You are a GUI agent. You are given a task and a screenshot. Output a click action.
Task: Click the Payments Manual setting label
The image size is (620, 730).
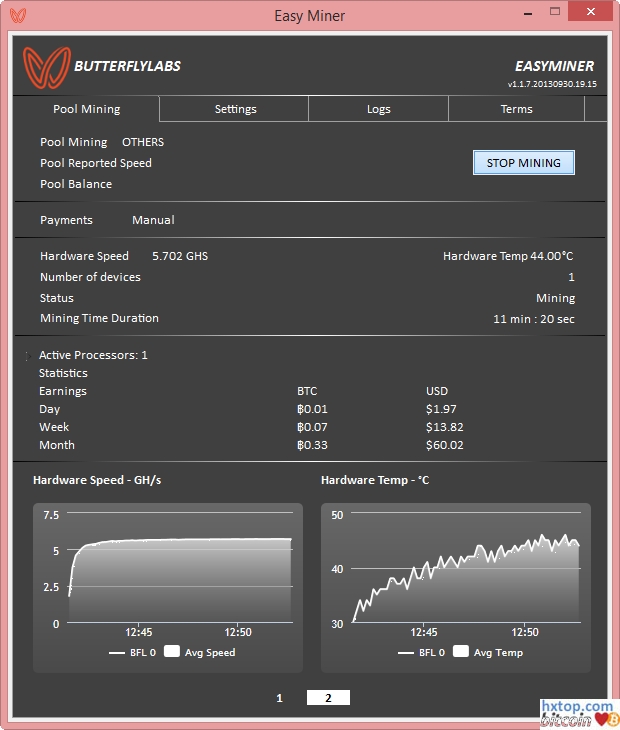[x=153, y=220]
